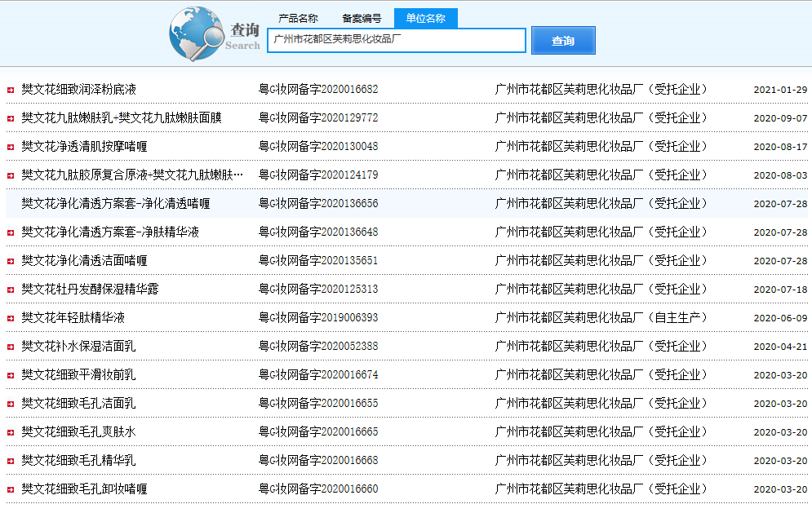The image size is (812, 513).
Task: Open product 樊文花牡丹发酵保湿精华露
Action: point(90,289)
